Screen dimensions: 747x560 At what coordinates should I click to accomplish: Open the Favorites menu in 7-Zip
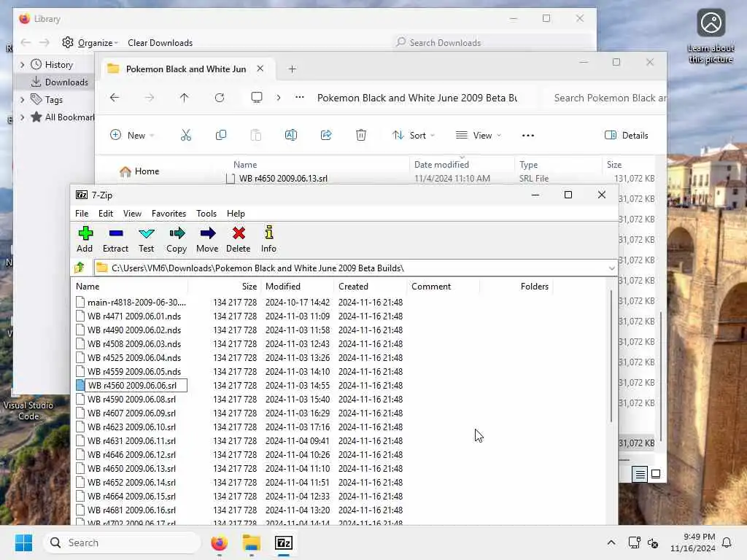(x=169, y=214)
